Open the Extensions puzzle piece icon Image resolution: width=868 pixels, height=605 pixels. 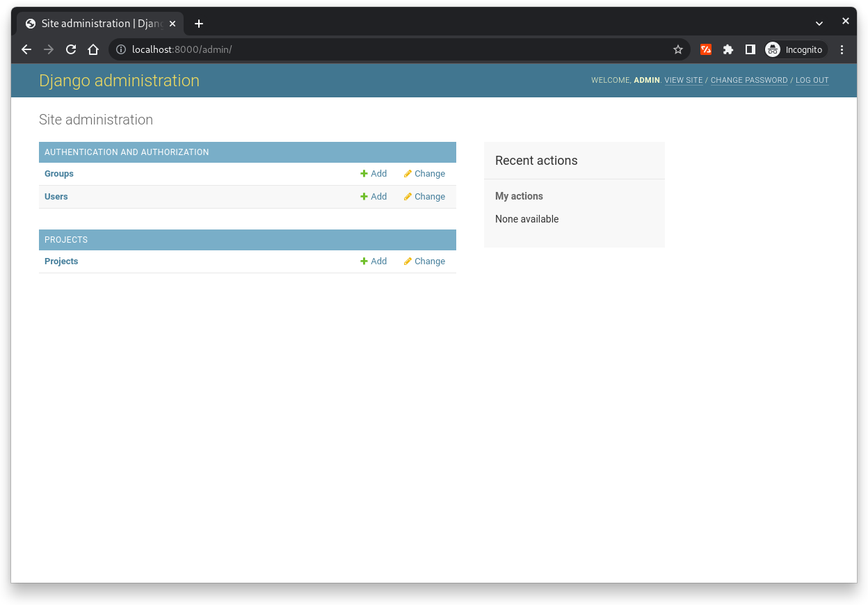point(728,49)
